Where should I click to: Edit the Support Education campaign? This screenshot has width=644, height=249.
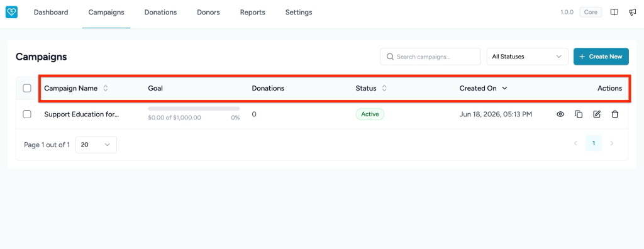597,114
